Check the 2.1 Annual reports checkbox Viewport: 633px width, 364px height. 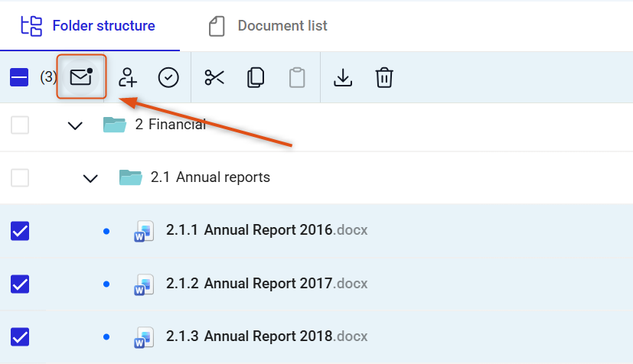click(20, 177)
